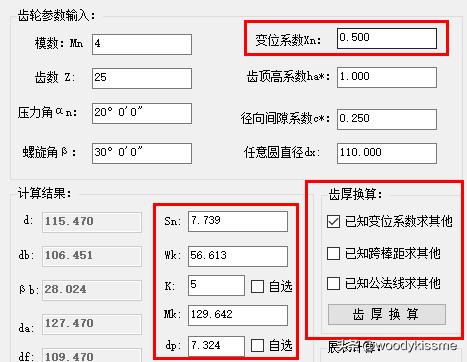Click the da result value 127.470
Viewport: 467px width, 362px height.
[x=92, y=324]
